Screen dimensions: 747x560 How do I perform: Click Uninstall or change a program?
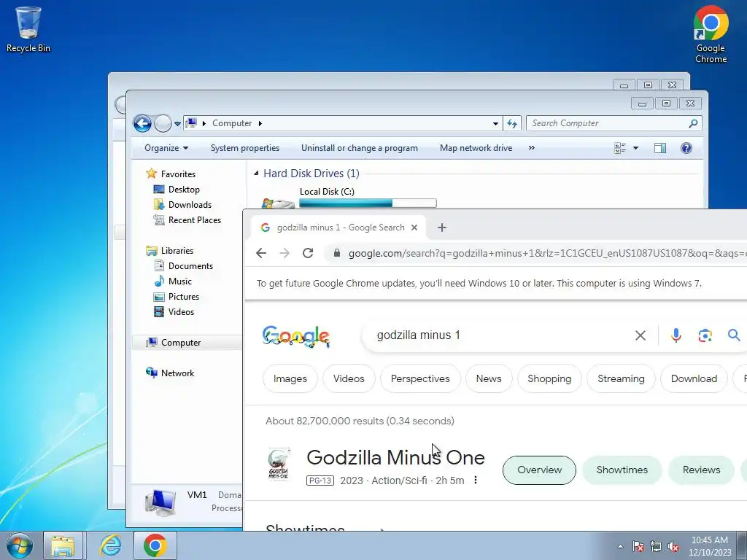(x=359, y=148)
